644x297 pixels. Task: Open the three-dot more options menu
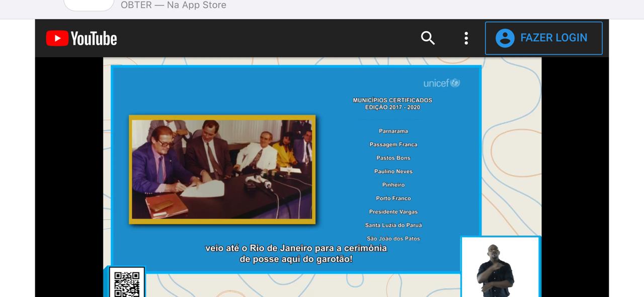466,38
